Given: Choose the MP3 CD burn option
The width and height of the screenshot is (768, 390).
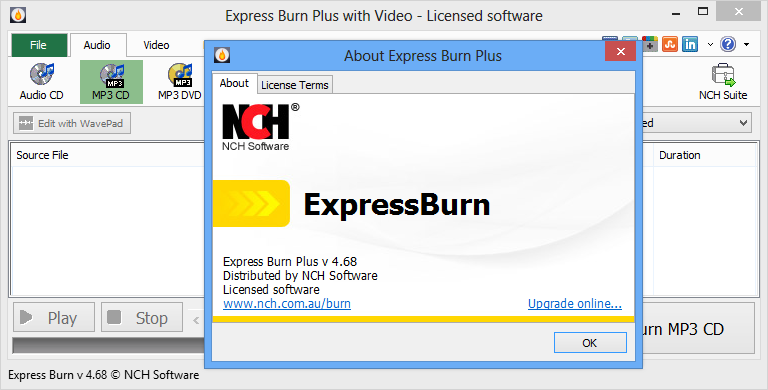Looking at the screenshot, I should [x=111, y=82].
